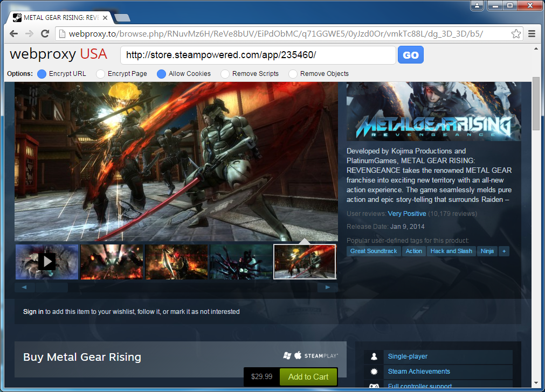Select the third screenshot thumbnail
The width and height of the screenshot is (545, 392).
177,262
